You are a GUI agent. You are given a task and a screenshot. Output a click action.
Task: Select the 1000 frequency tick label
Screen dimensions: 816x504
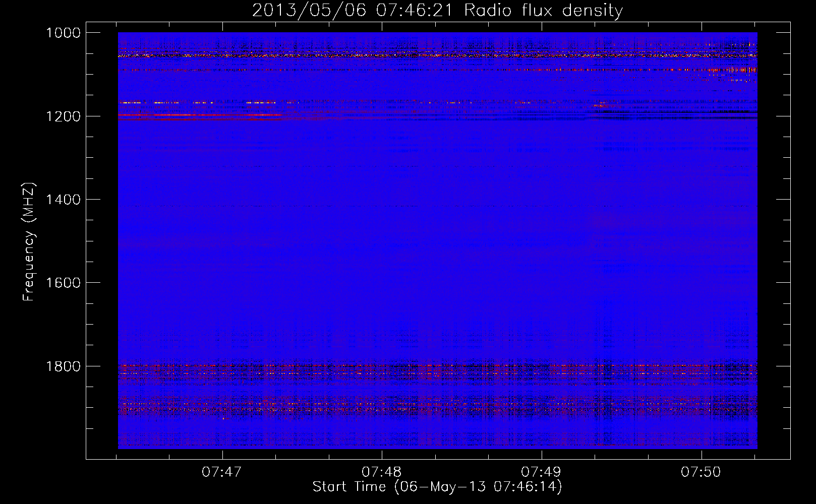[x=63, y=33]
